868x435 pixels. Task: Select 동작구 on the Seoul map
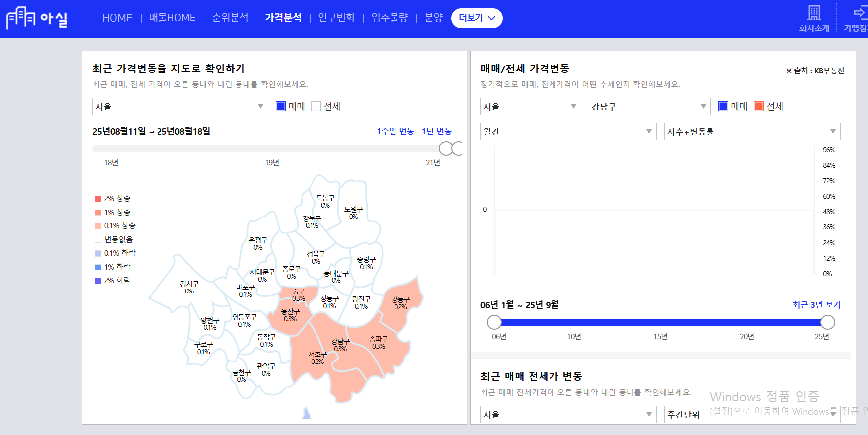pyautogui.click(x=266, y=340)
